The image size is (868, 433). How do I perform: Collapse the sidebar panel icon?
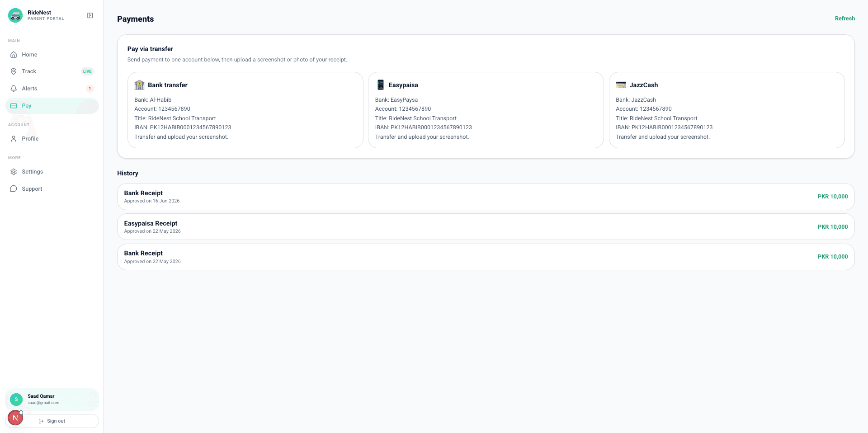point(90,15)
